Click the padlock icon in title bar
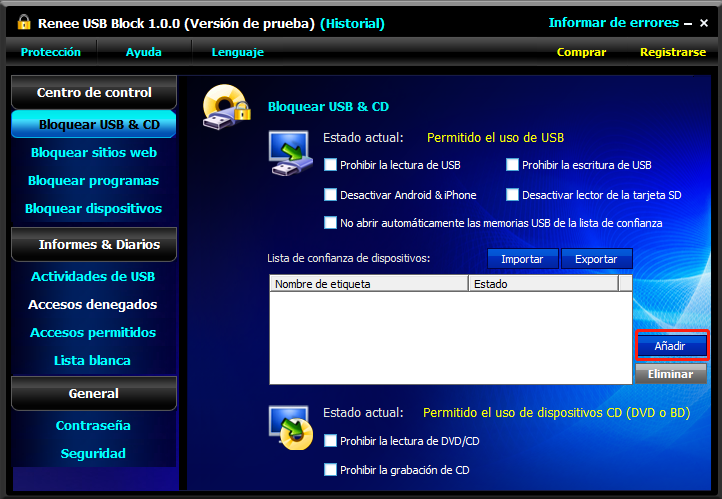Screen dimensions: 722x499 point(23,23)
